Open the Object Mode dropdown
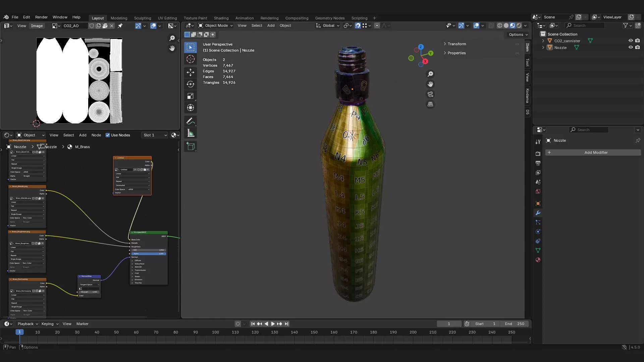 pos(215,25)
